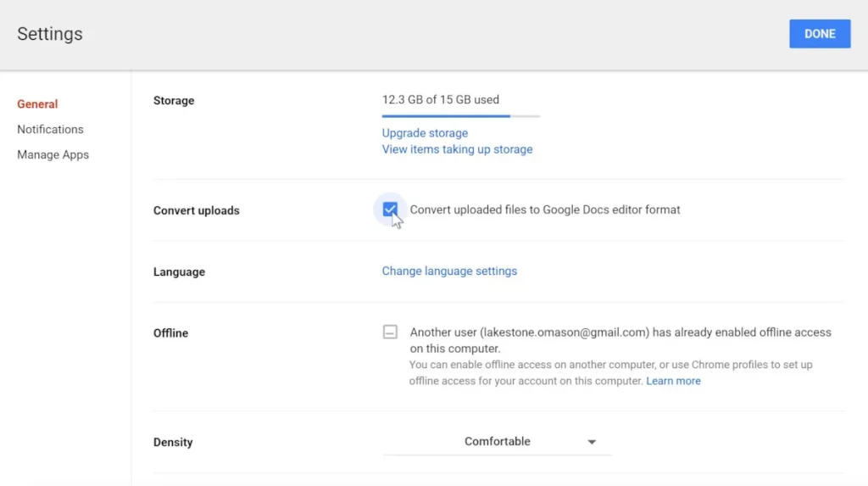Click the 'Storage' section label
The width and height of the screenshot is (868, 486).
174,101
